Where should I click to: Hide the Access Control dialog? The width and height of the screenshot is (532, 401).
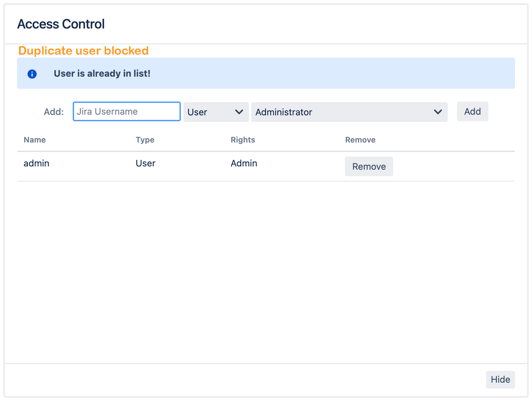point(501,379)
